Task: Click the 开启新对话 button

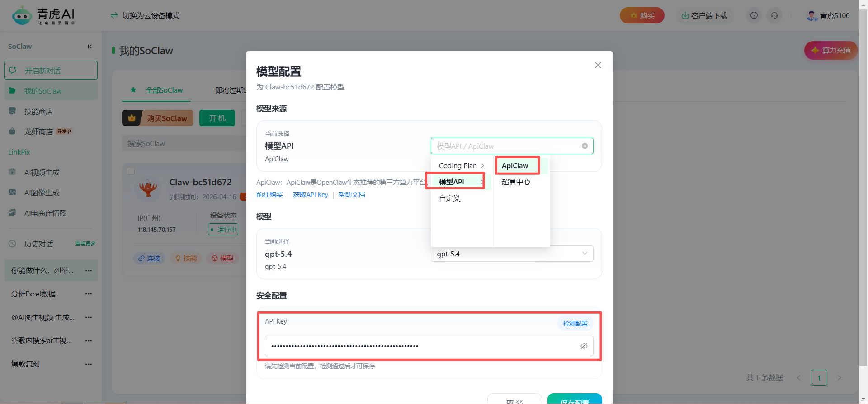Action: [x=51, y=70]
